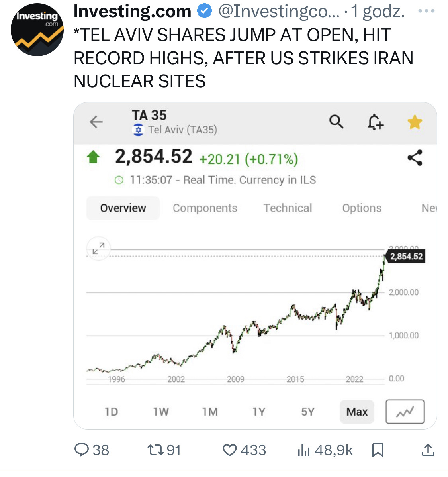
Task: Reply to the tweet comment icon
Action: pyautogui.click(x=82, y=450)
